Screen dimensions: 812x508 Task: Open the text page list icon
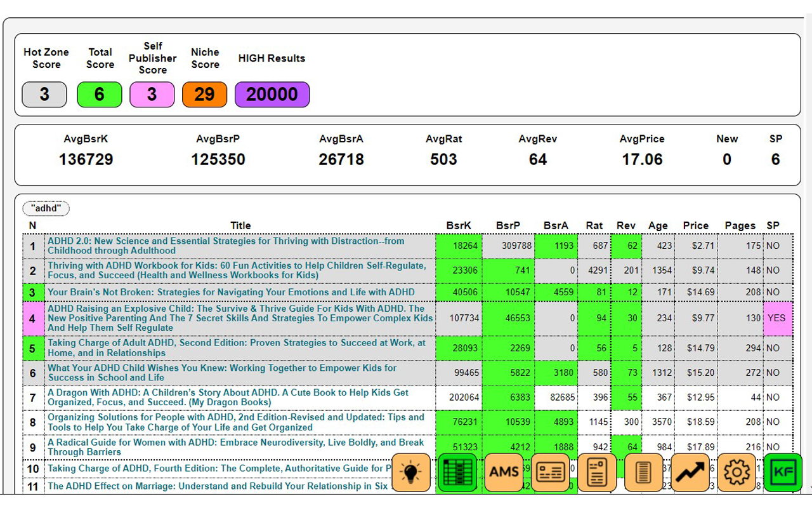pos(644,472)
